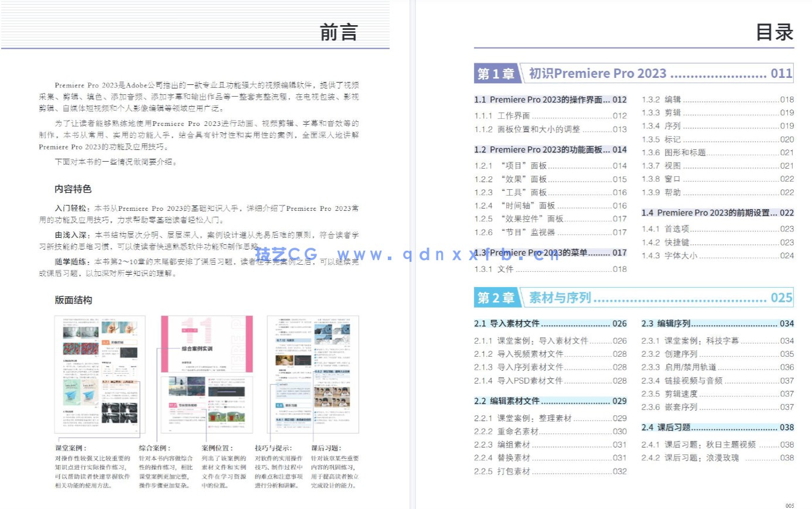Open chapter heading 初识Premiere Pro 2023

596,73
